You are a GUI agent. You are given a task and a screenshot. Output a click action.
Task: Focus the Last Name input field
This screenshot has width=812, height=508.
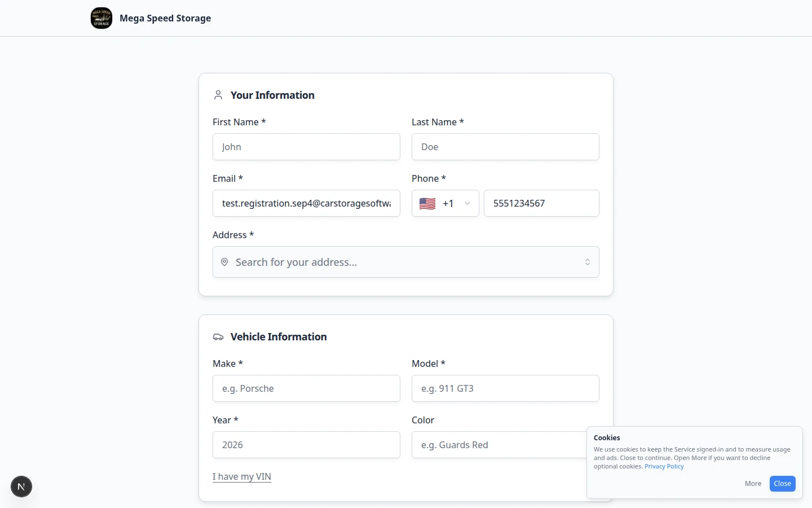505,147
